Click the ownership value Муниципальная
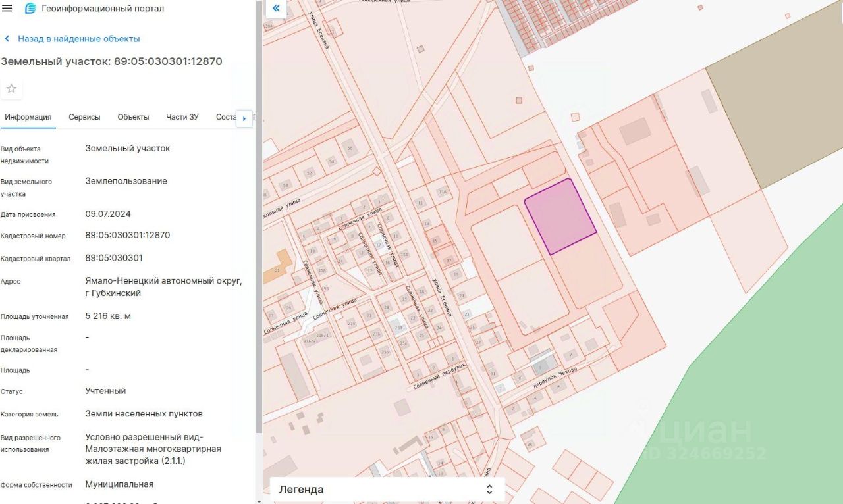Viewport: 843px width, 504px height. (x=119, y=484)
